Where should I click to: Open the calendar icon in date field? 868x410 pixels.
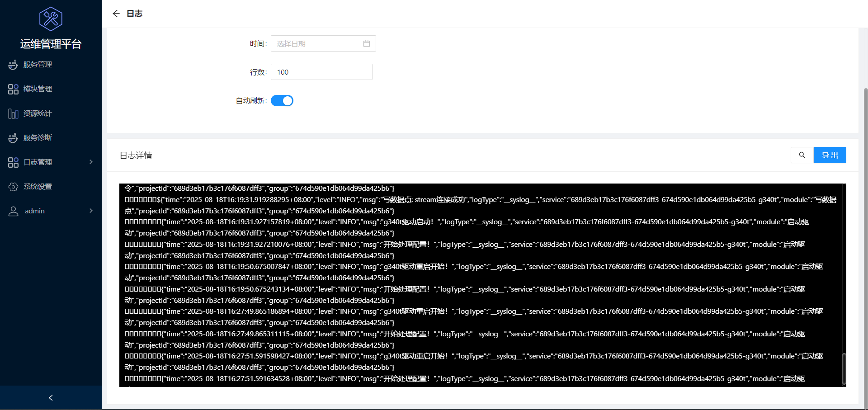(x=367, y=43)
